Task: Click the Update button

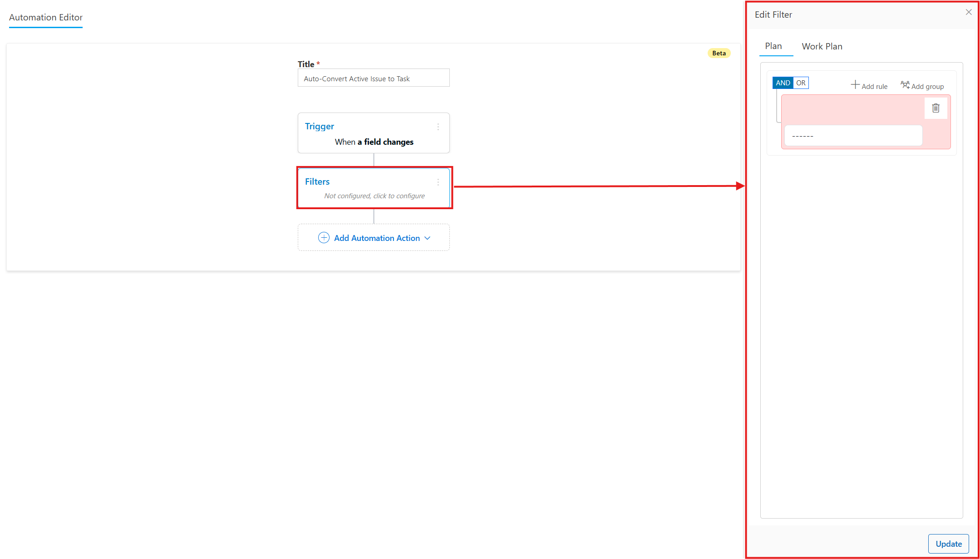Action: click(x=949, y=544)
